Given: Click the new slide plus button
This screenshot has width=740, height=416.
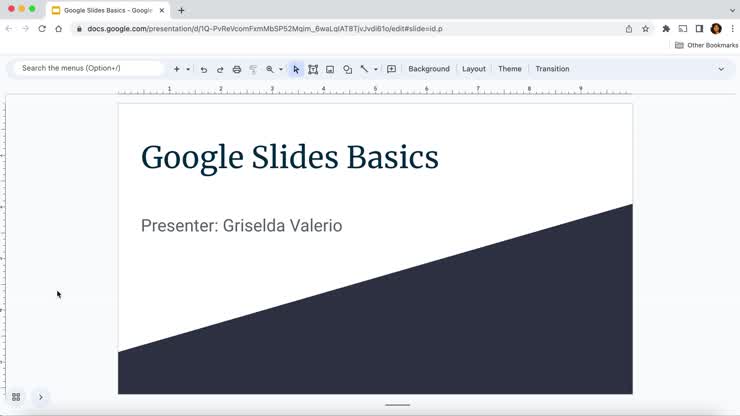Looking at the screenshot, I should 177,69.
